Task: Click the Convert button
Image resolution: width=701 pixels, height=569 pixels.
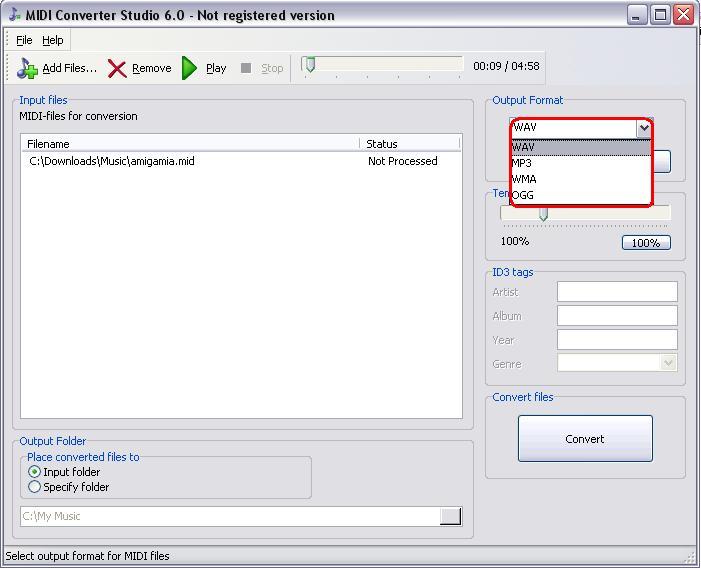Action: (x=585, y=438)
